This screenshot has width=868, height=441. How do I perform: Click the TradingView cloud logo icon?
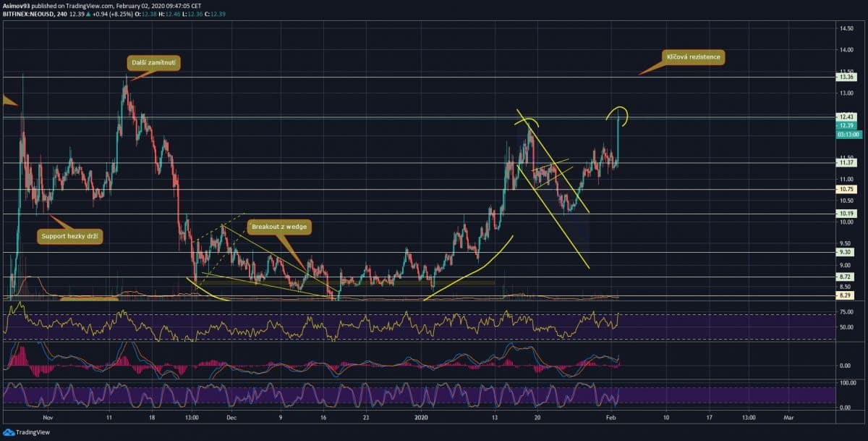8,433
